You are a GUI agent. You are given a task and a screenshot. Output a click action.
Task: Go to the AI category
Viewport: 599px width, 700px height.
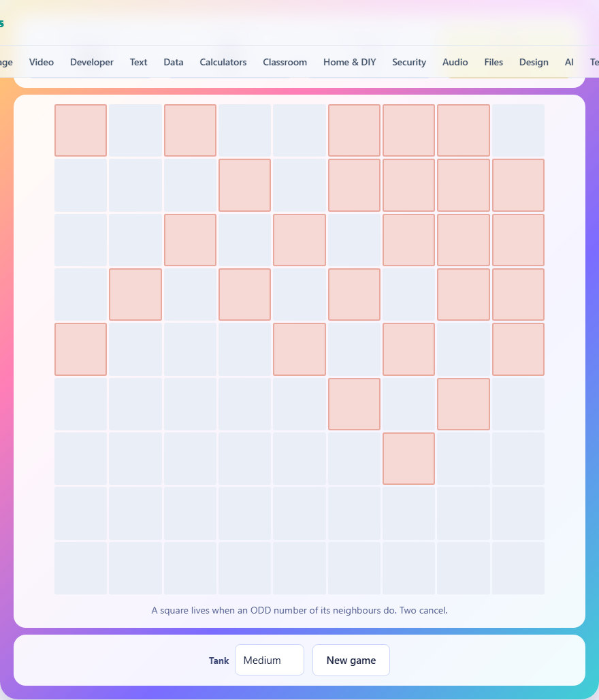(568, 62)
